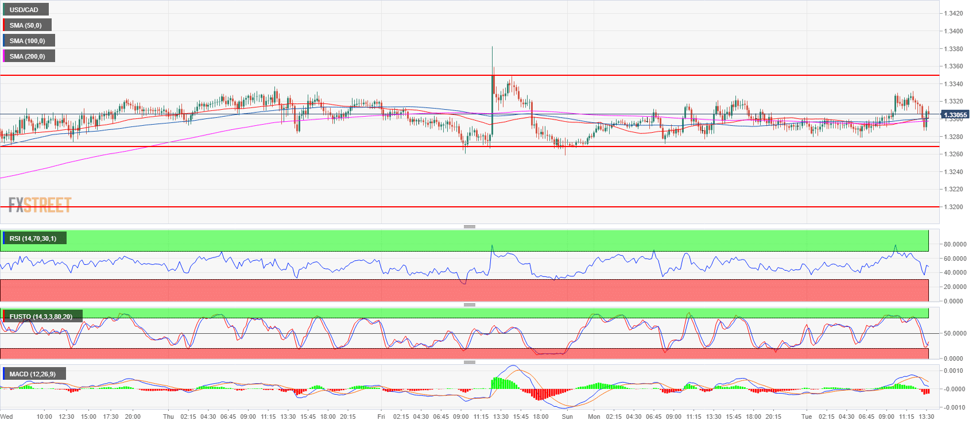Click the 1.3240 price axis label
Screen dimensions: 980x424
pos(954,172)
